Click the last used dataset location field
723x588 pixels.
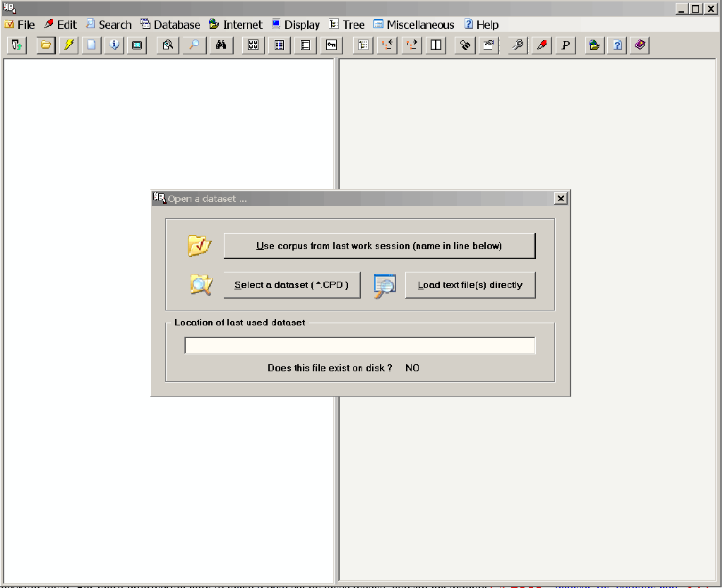coord(359,345)
